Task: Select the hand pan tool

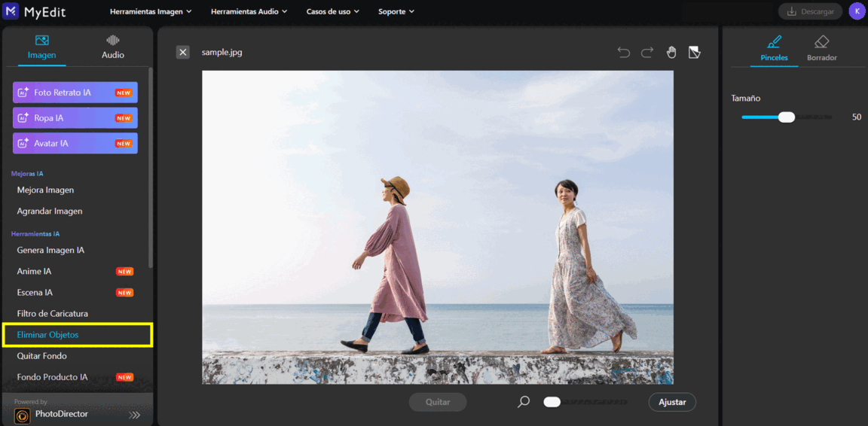Action: [x=671, y=53]
